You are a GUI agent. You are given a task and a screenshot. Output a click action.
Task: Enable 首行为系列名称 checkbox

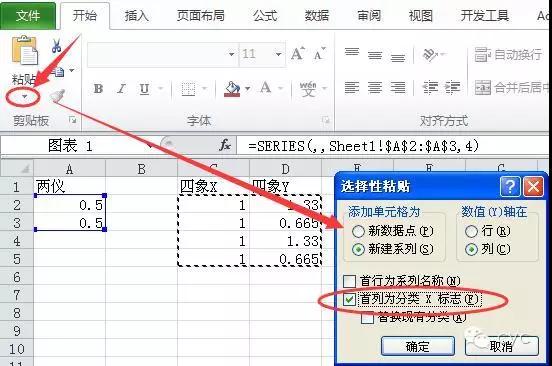[349, 281]
